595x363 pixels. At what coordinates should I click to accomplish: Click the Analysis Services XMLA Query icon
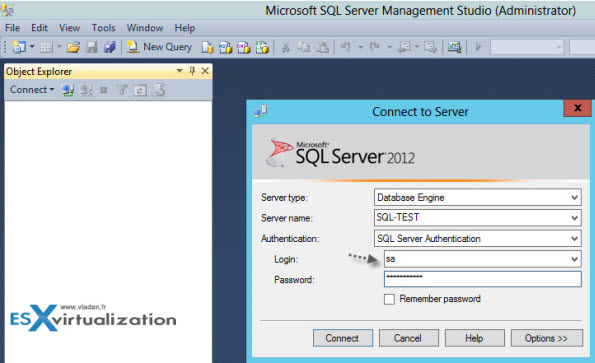coord(262,47)
